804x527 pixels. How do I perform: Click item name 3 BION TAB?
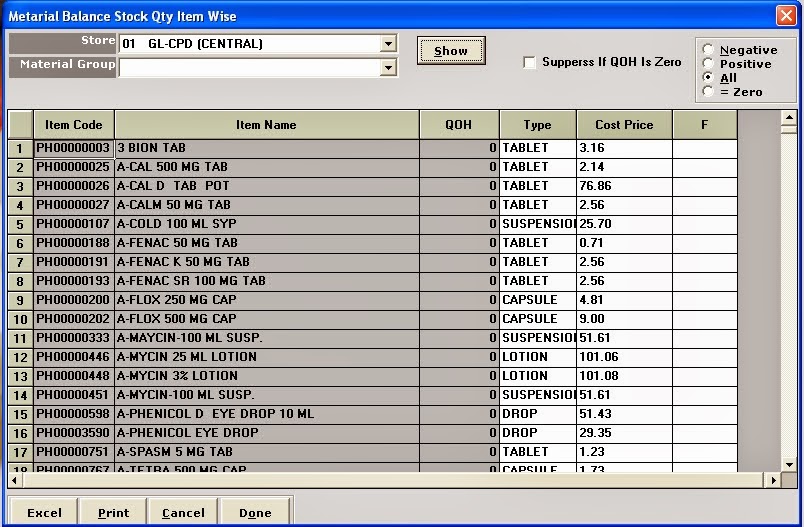[x=267, y=148]
